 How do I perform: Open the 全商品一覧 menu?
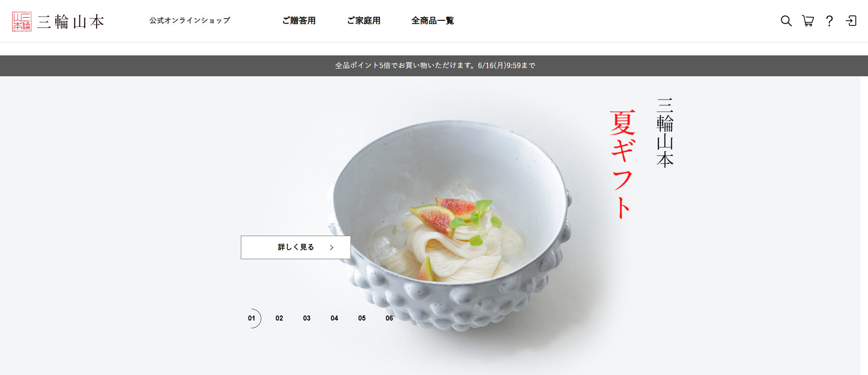pyautogui.click(x=433, y=20)
